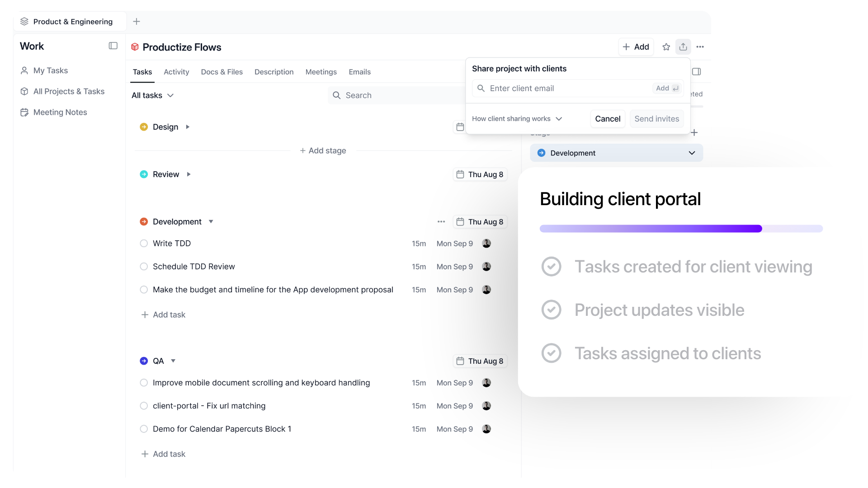Click the Building client portal progress bar
This screenshot has width=868, height=488.
681,229
